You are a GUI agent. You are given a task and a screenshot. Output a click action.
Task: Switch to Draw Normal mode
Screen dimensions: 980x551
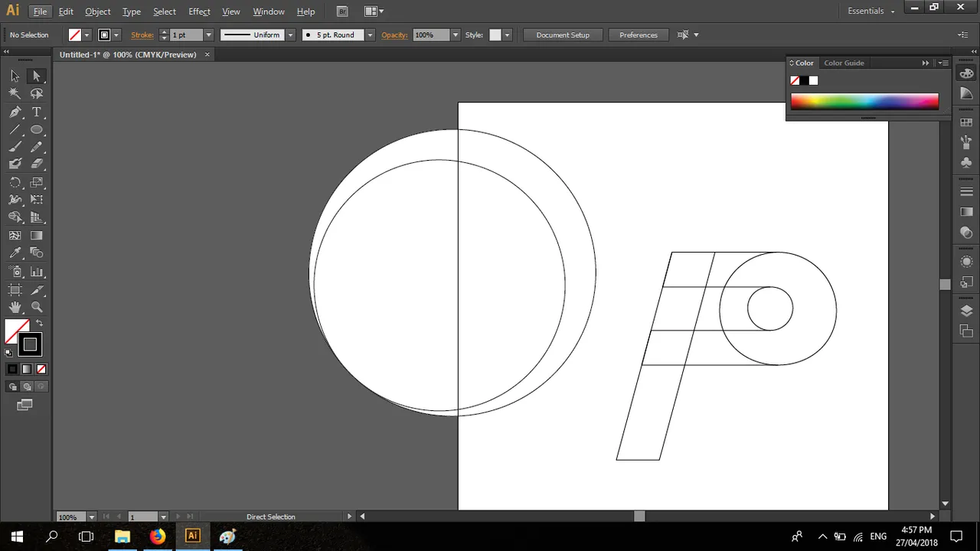13,386
